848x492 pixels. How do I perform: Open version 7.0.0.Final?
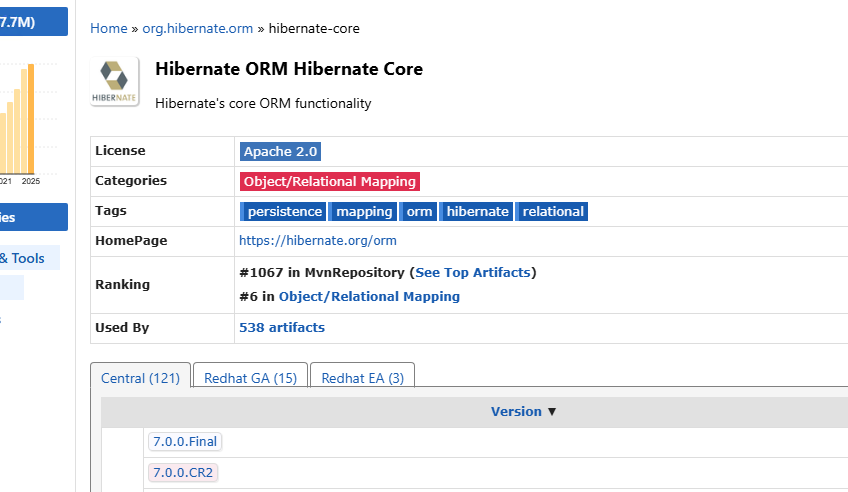(185, 442)
